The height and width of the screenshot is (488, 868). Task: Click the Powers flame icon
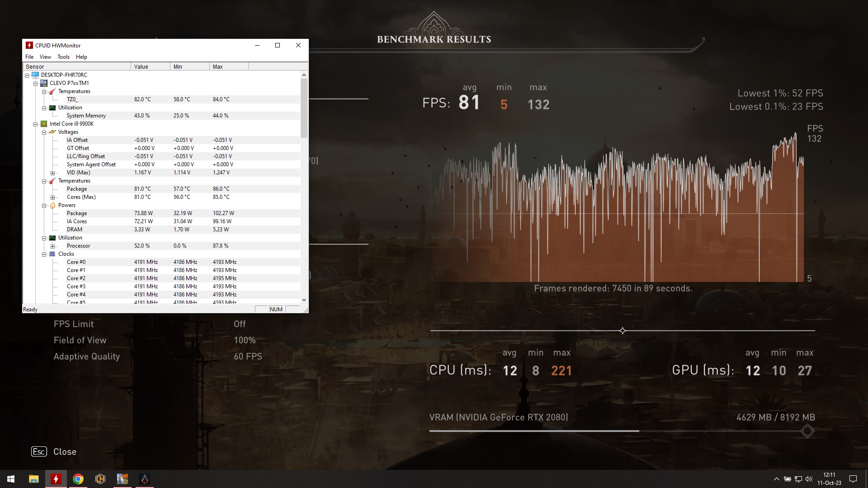point(52,205)
